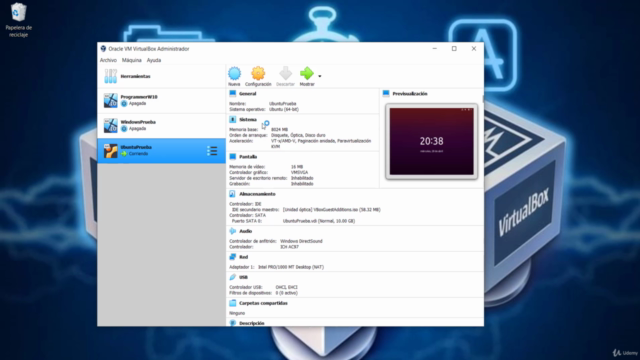Click the Nueva machine toolbar icon
Viewport: 640px width, 360px height.
point(234,74)
